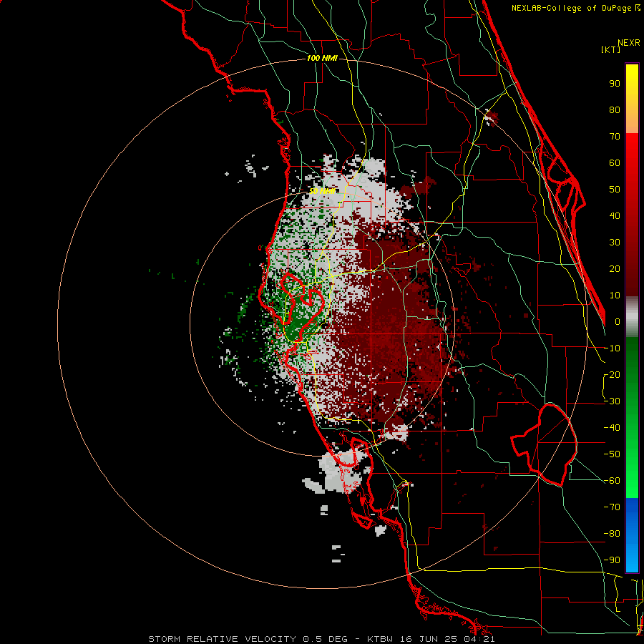Click the Storm Relative Velocity caption at the bottom

[321, 639]
